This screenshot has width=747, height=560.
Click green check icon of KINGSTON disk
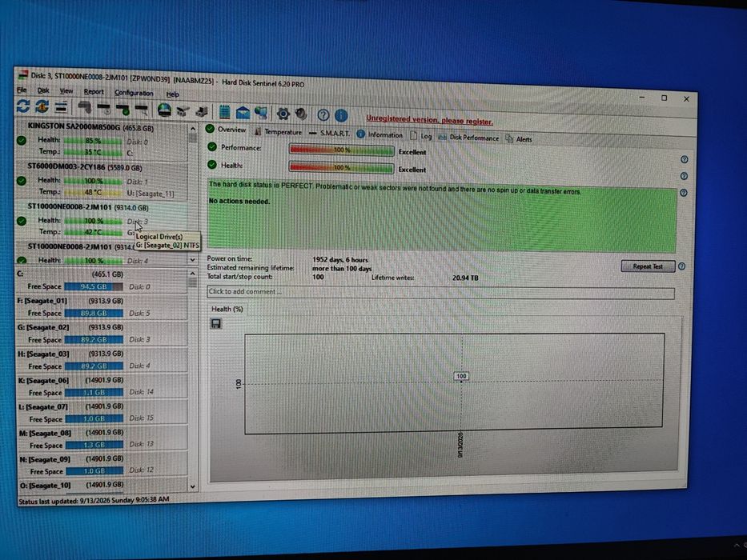point(22,141)
